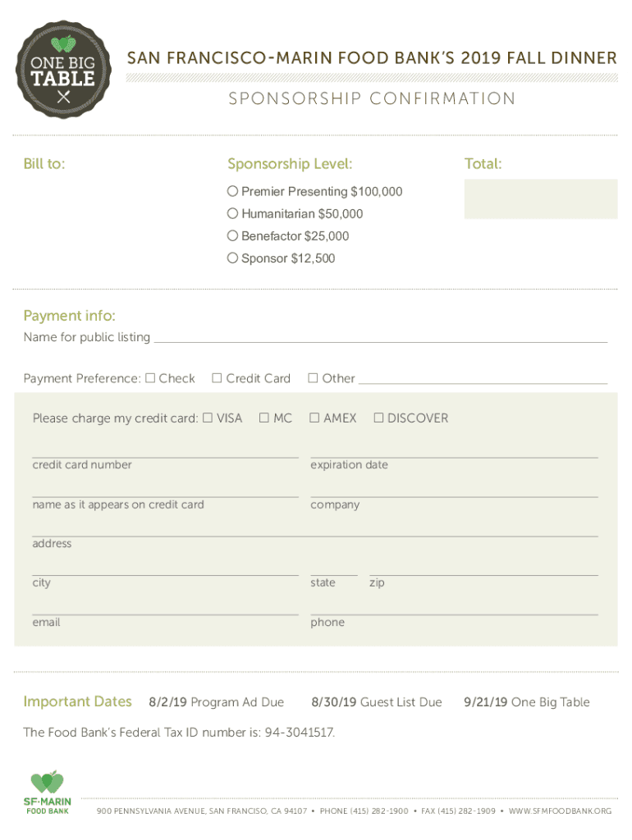Open the WWW.SFMFOODBANK.ORG link
The height and width of the screenshot is (840, 632).
[x=560, y=811]
